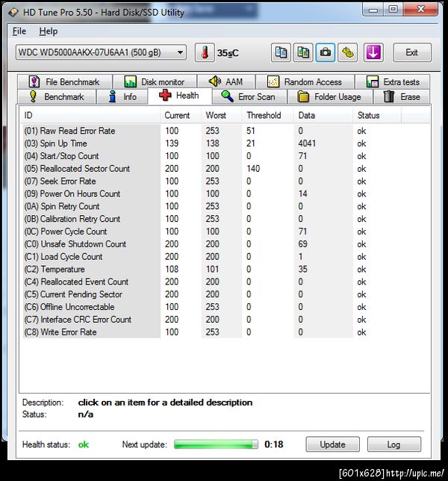The width and height of the screenshot is (448, 481).
Task: Open the drive selection dropdown
Action: coord(101,52)
